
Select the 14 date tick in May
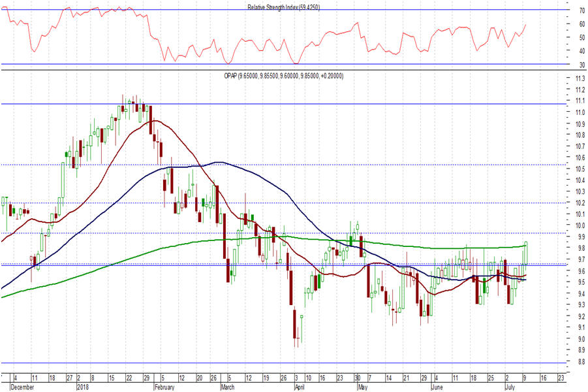389,378
